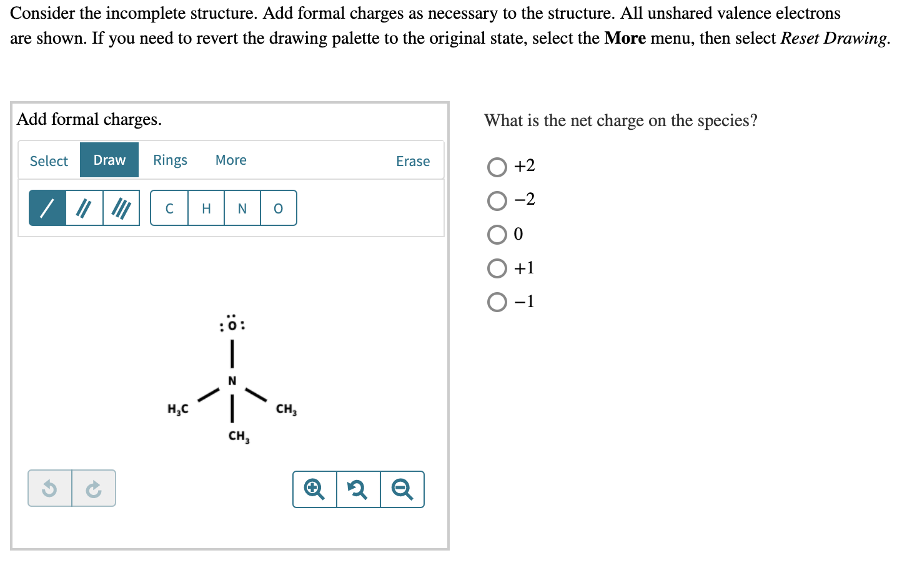
Task: Pick the nitrogen element button
Action: tap(242, 208)
